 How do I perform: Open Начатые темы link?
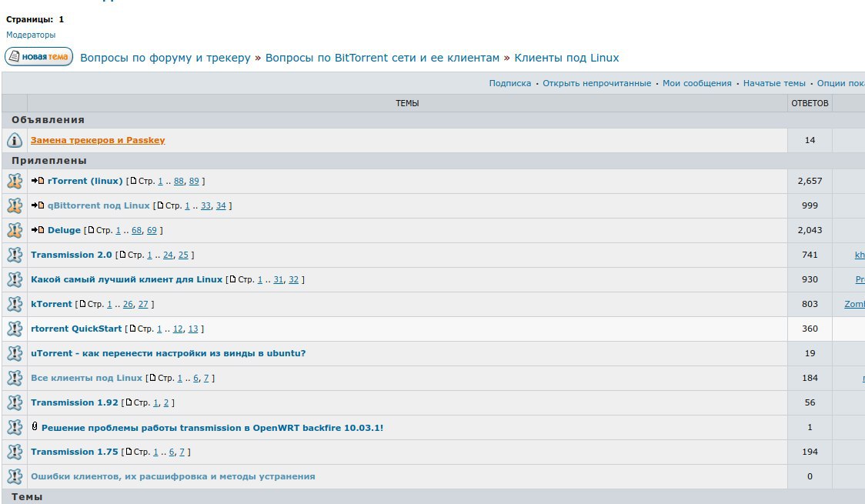click(774, 83)
